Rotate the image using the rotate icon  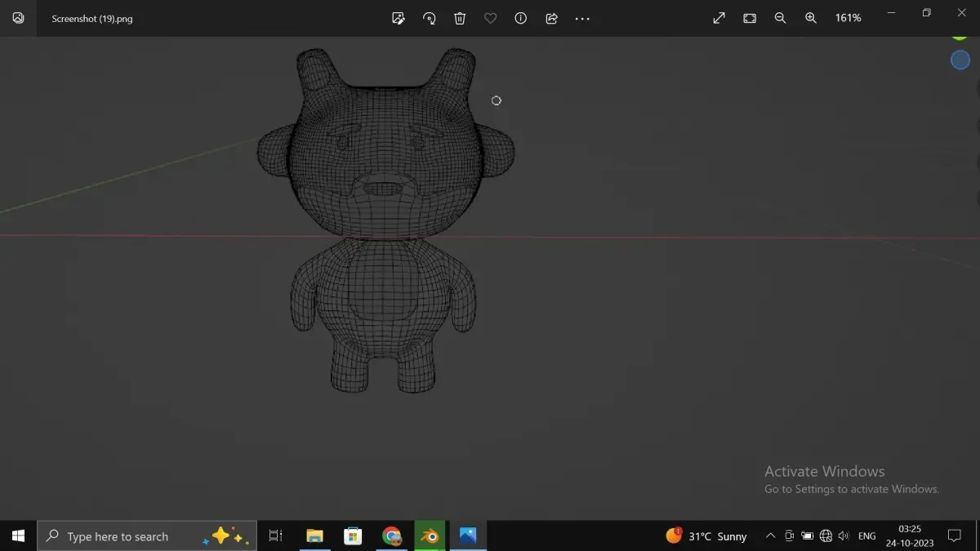429,18
